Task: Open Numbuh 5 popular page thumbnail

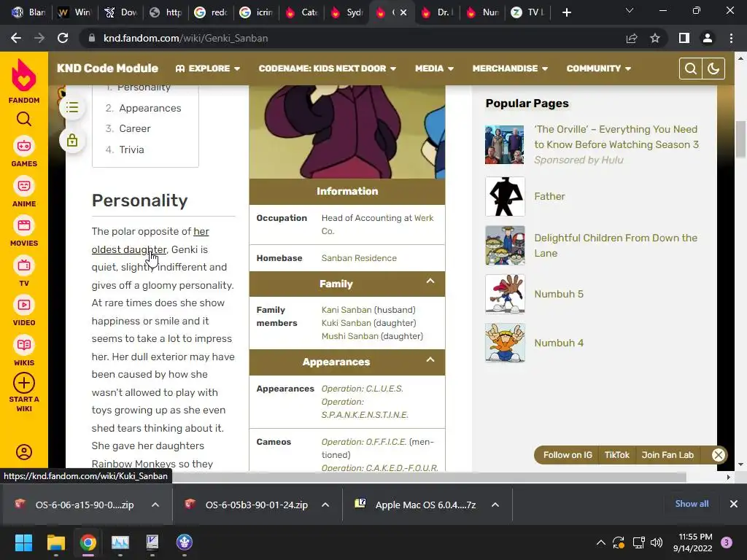Action: (x=505, y=294)
